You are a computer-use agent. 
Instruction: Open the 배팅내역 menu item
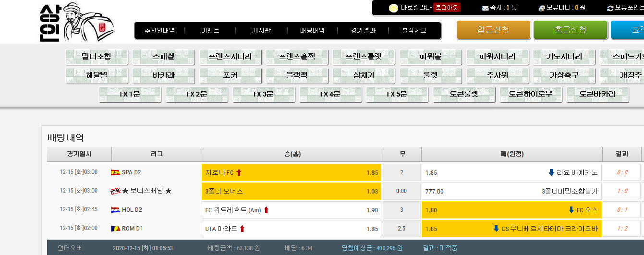tap(312, 31)
